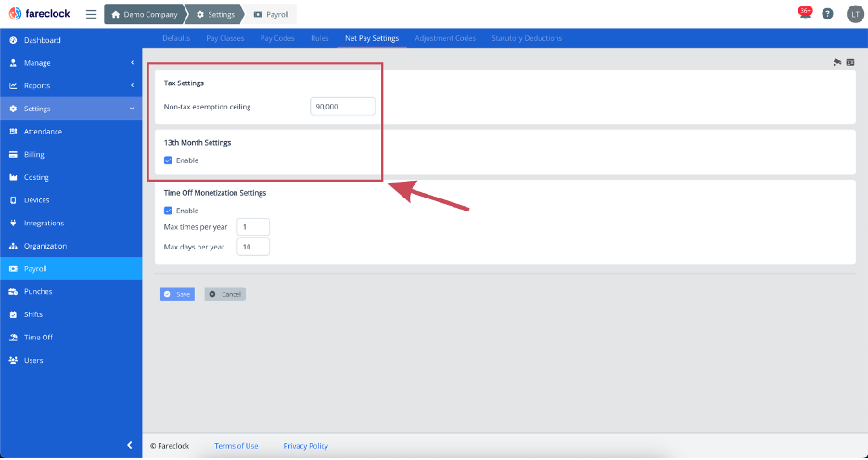Screen dimensions: 868x460
Task: Expand the Reports sidebar section
Action: [x=70, y=86]
